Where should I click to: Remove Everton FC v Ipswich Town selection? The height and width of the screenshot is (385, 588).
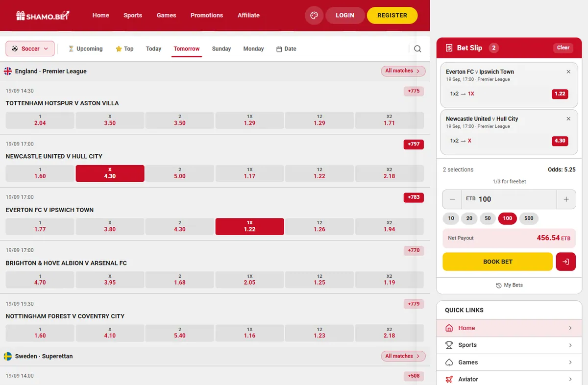pyautogui.click(x=568, y=72)
